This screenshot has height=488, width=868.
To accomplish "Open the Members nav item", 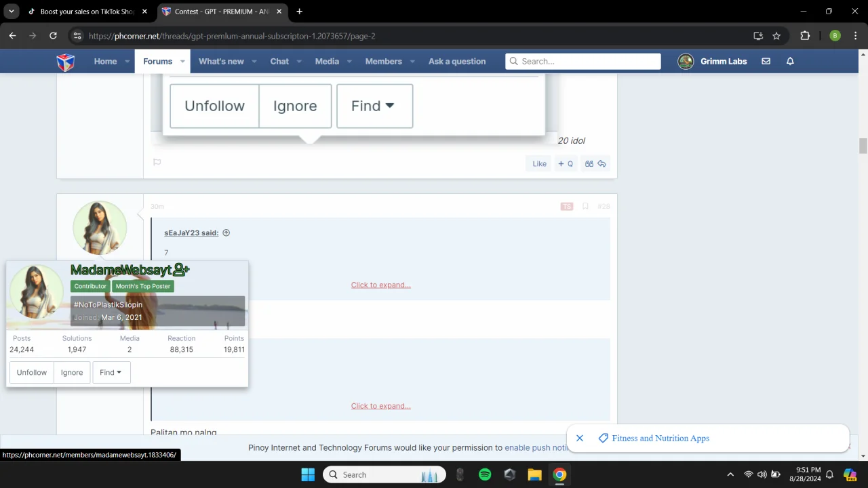I will tap(384, 61).
